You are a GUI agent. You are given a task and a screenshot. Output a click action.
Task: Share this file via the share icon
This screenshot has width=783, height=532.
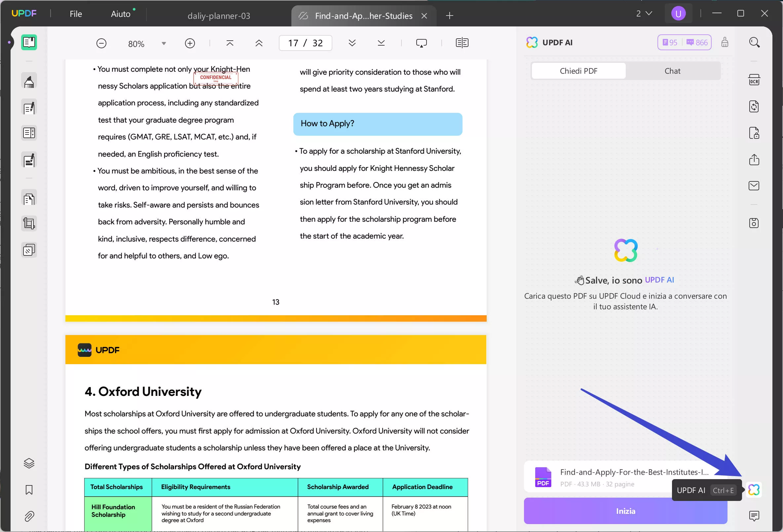[754, 159]
